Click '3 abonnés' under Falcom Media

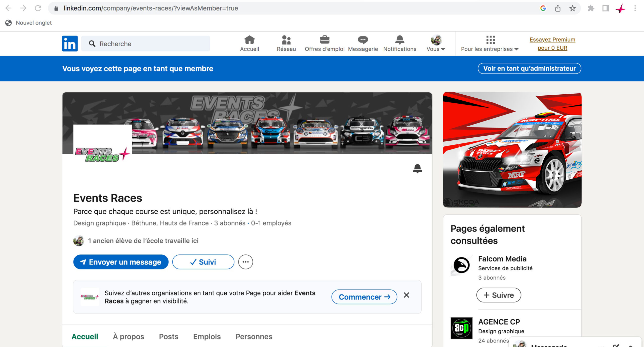(492, 278)
